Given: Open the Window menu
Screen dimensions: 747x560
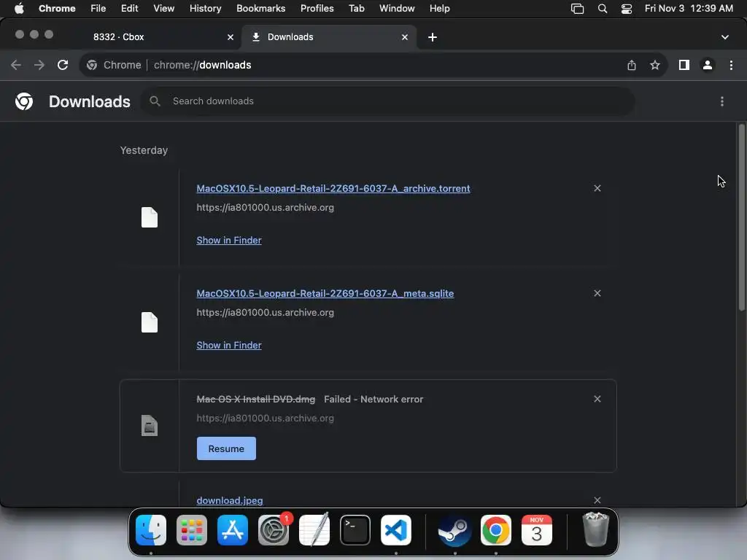Looking at the screenshot, I should pyautogui.click(x=397, y=9).
